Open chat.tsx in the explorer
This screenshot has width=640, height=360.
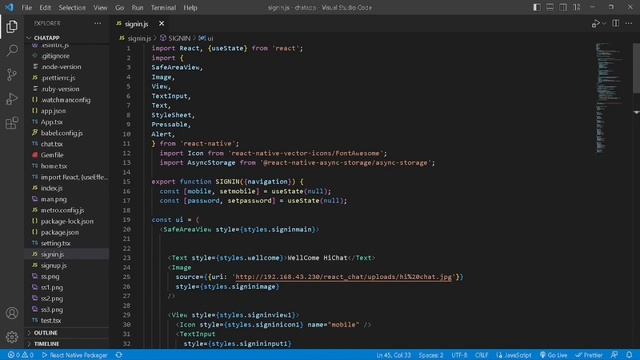coord(52,144)
